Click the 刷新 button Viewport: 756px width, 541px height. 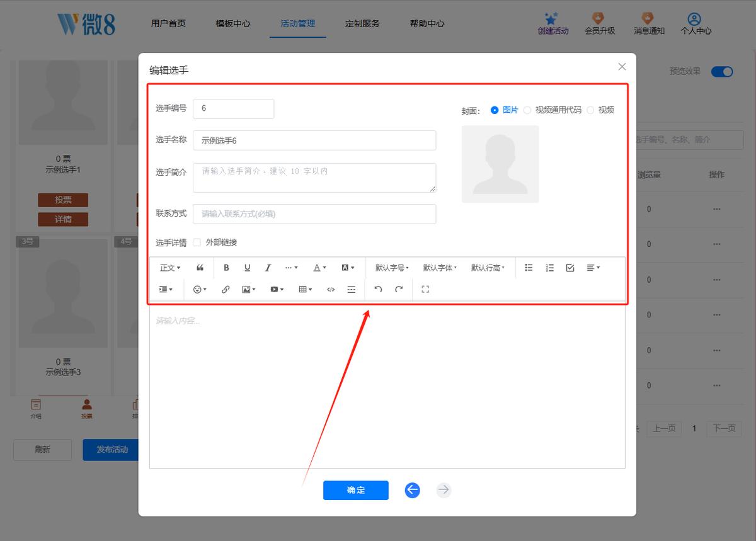point(42,450)
